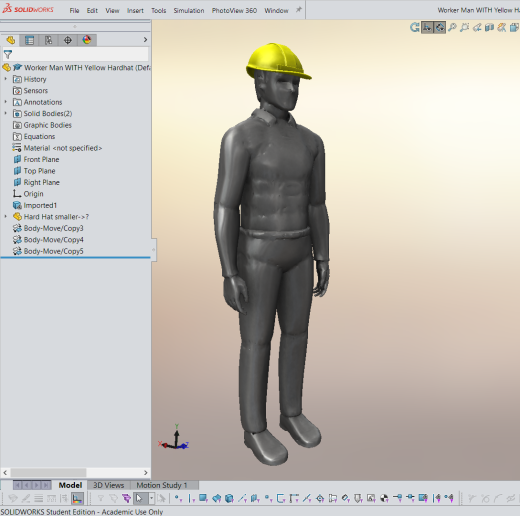Toggle the view origins eye button

click(x=427, y=27)
